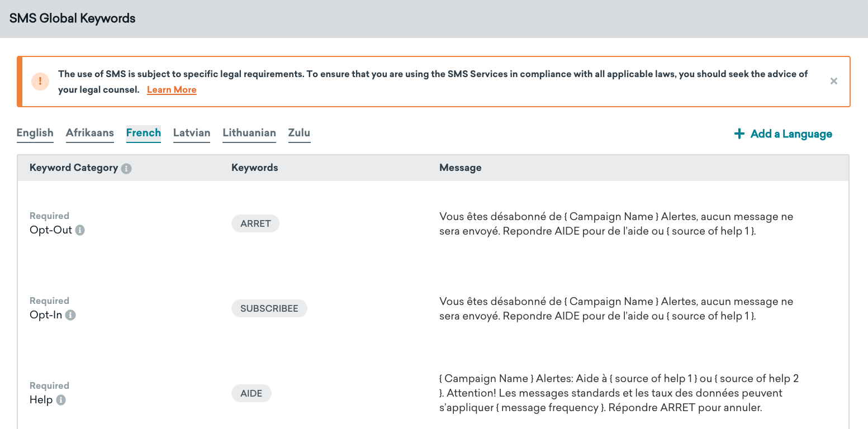The height and width of the screenshot is (429, 868).
Task: Click the info icon next to Opt-In
Action: tap(70, 315)
